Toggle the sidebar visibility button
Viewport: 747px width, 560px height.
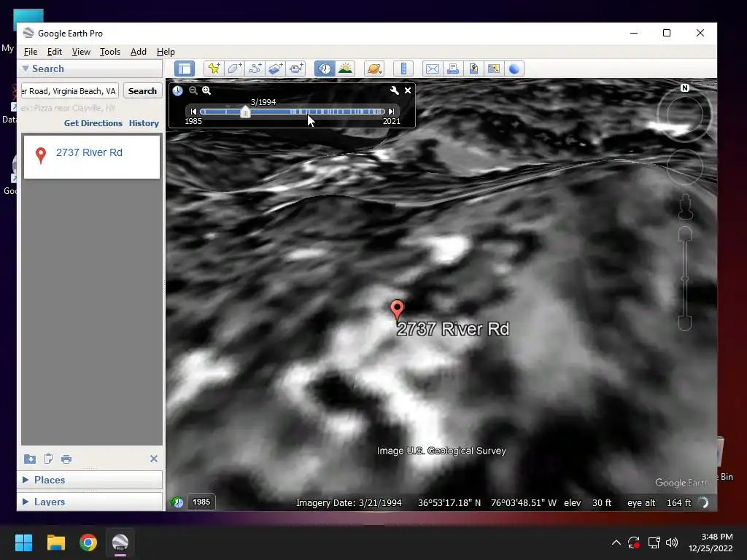click(x=185, y=69)
